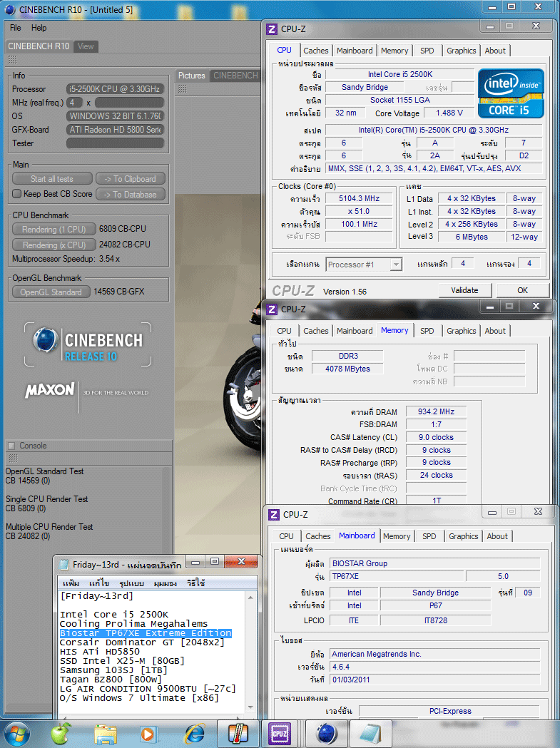The height and width of the screenshot is (748, 560).
Task: Open the Caches tab in the Mainboard CPU-Z window
Action: click(x=318, y=536)
